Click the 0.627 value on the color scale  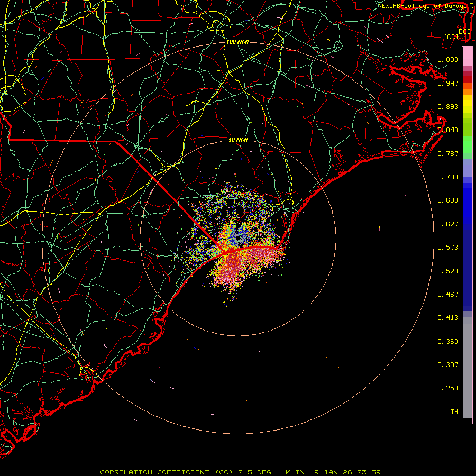click(x=448, y=224)
